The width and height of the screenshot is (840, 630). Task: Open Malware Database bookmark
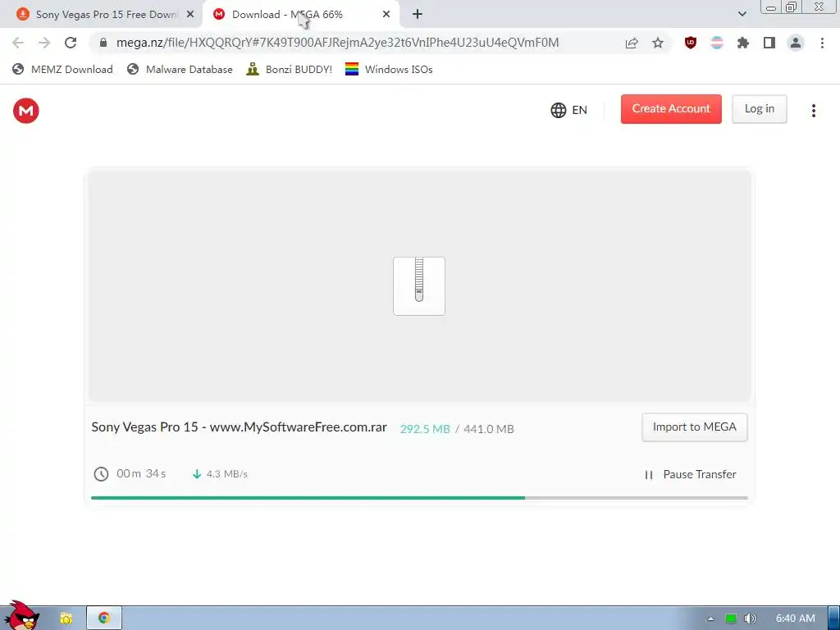(x=180, y=69)
